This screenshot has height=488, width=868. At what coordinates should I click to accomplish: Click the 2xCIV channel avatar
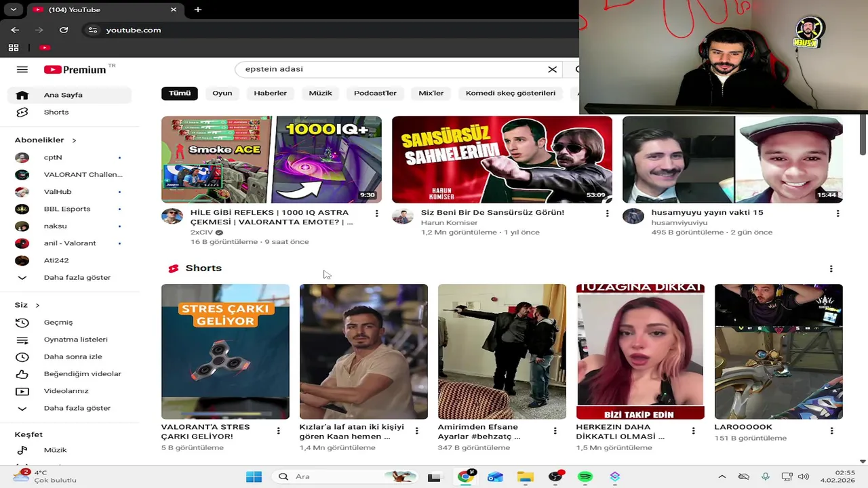pos(172,216)
